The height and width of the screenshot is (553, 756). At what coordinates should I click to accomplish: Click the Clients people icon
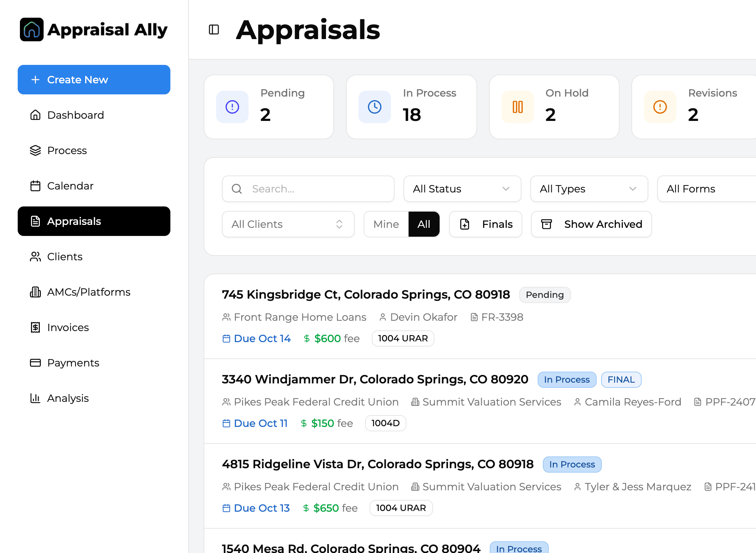[35, 257]
